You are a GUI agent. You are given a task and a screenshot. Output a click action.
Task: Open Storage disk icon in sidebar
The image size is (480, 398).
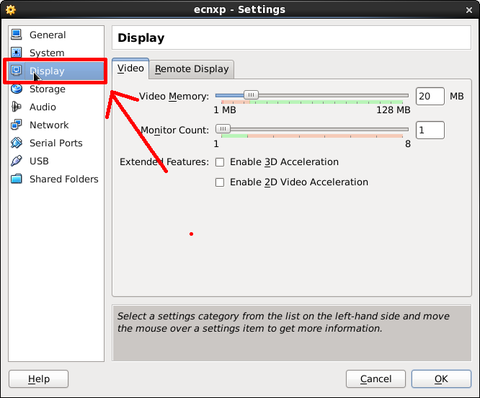(x=16, y=89)
